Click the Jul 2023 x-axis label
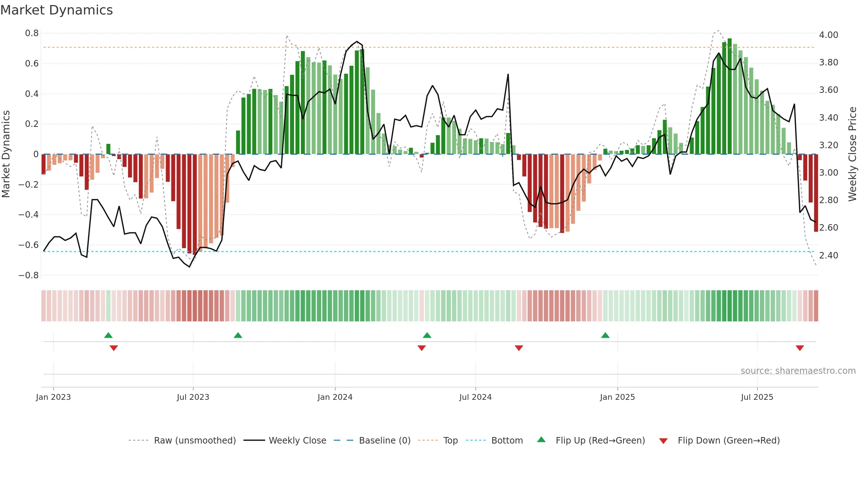The height and width of the screenshot is (488, 868). [x=193, y=397]
